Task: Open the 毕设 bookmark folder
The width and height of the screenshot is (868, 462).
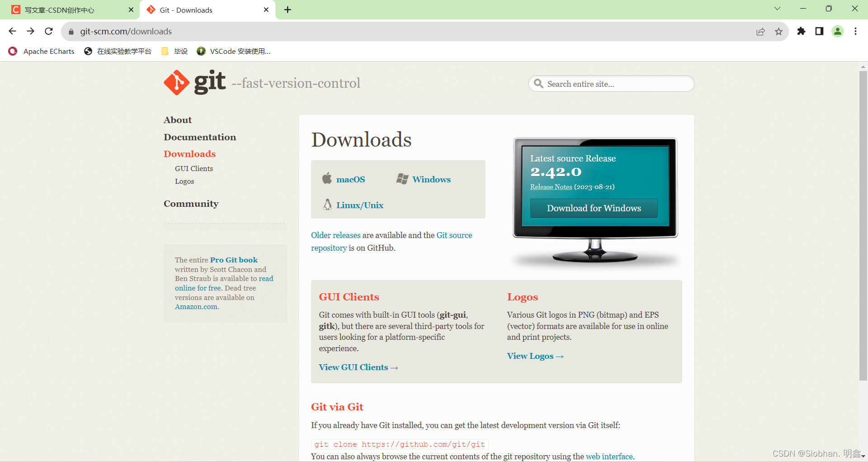Action: (x=175, y=51)
